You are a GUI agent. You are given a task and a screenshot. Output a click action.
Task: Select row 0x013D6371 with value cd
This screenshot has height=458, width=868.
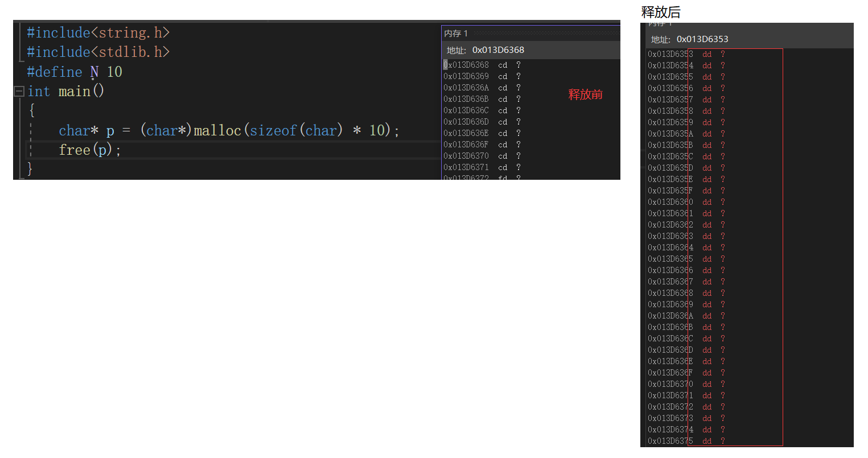point(483,167)
